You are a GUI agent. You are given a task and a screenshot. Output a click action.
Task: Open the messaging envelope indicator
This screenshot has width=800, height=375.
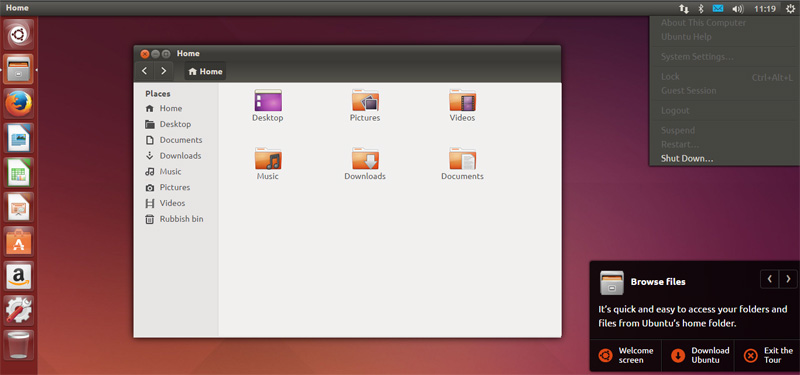pyautogui.click(x=718, y=8)
